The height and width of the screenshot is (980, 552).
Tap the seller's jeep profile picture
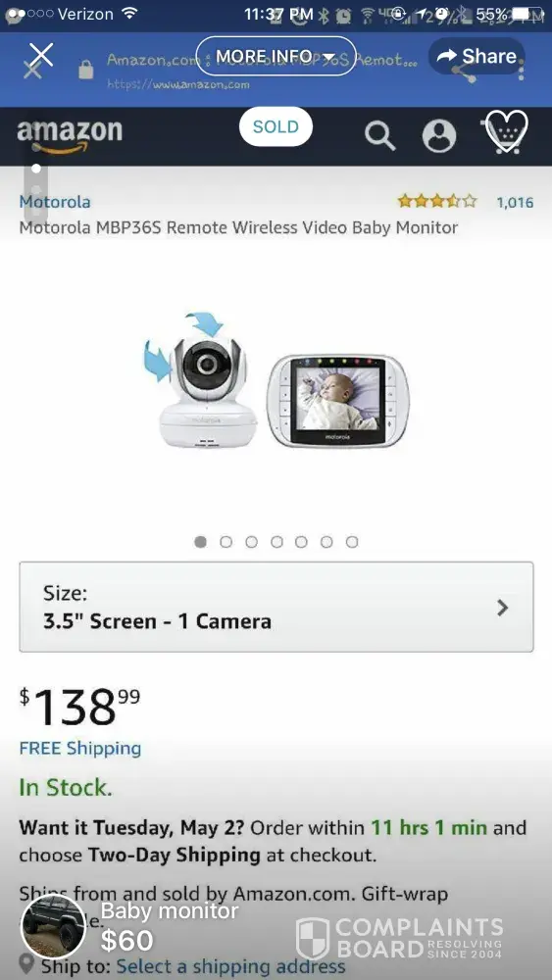coord(53,927)
